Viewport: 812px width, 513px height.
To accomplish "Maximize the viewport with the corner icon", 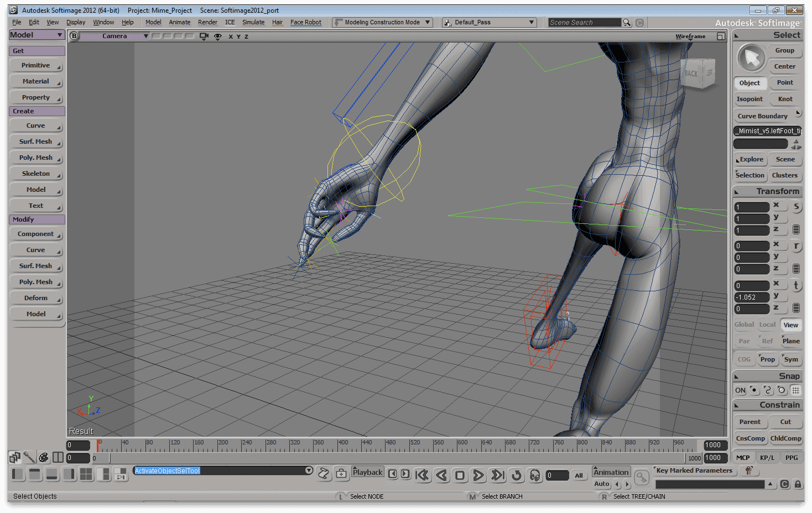I will [x=721, y=36].
